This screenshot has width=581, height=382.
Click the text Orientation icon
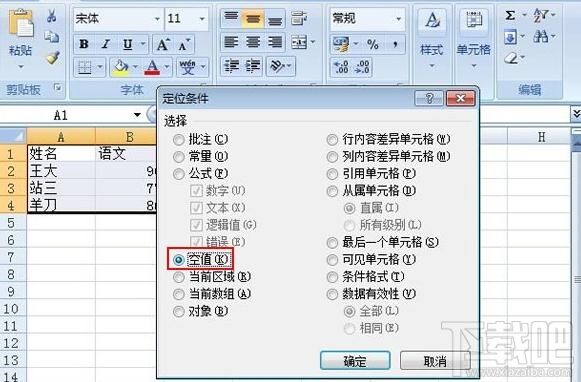(x=278, y=66)
